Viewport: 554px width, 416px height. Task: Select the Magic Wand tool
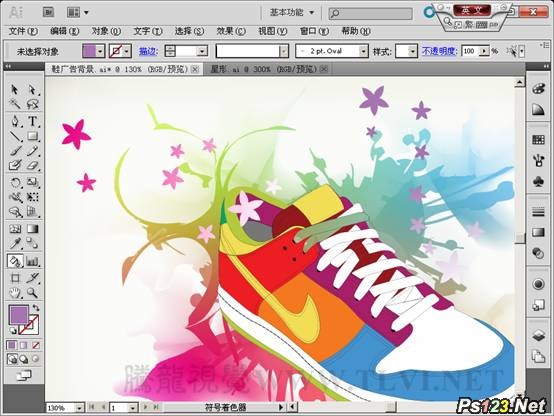[x=15, y=104]
